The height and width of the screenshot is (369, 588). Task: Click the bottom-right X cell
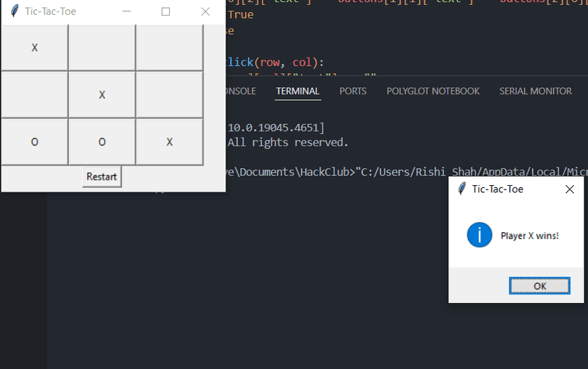click(x=170, y=142)
